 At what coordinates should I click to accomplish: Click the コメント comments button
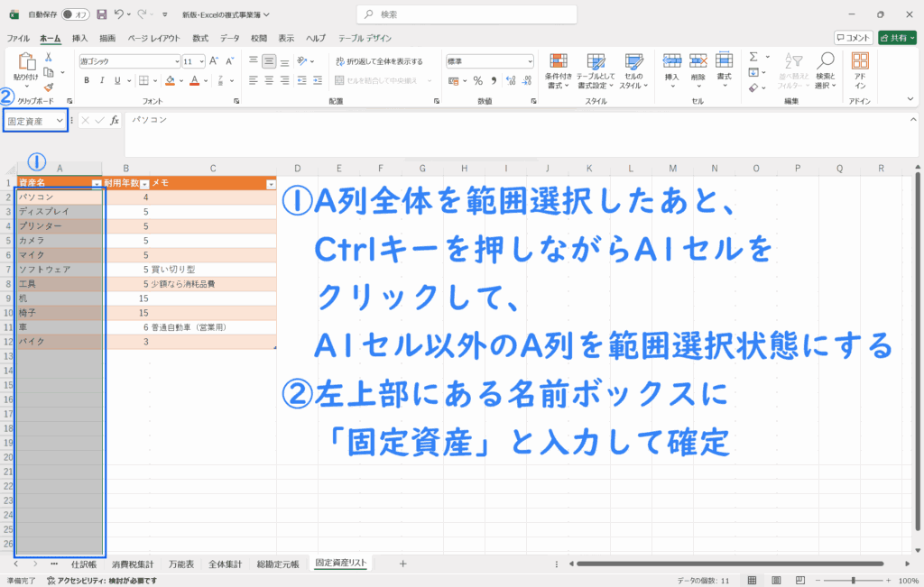[853, 38]
